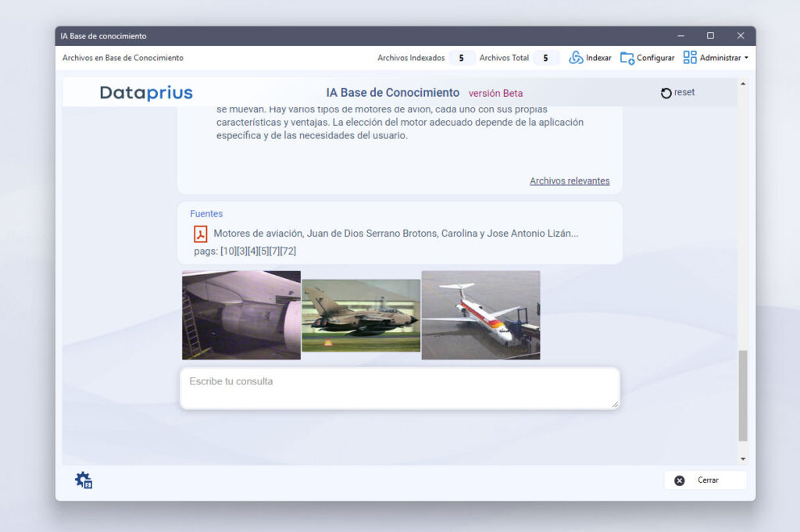Screen dimensions: 800x532
Task: Open Configurar folder settings
Action: tap(627, 58)
